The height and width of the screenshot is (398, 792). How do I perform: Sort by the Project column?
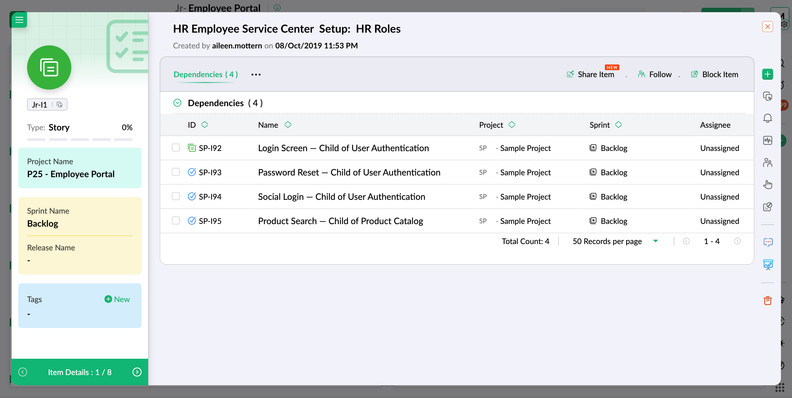click(x=512, y=125)
